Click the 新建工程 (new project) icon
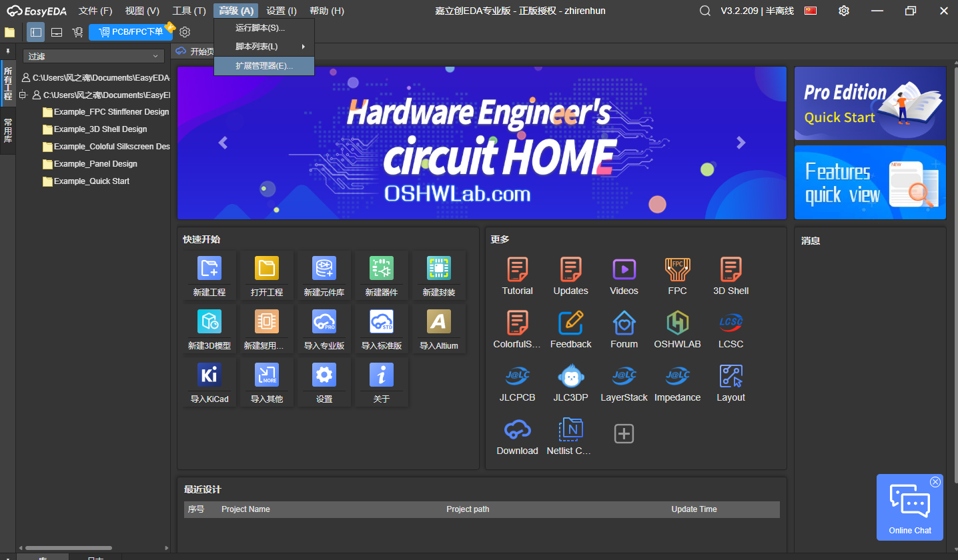Image resolution: width=958 pixels, height=560 pixels. pos(209,268)
